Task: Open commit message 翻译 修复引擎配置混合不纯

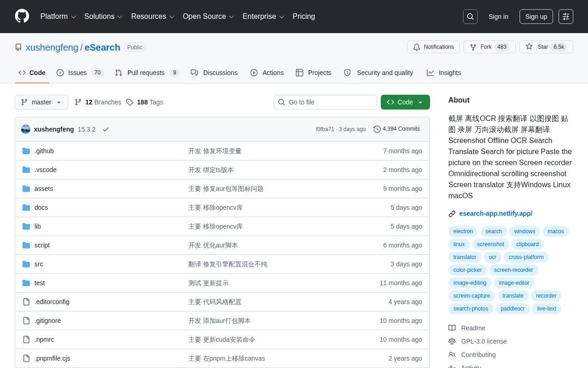Action: tap(228, 264)
